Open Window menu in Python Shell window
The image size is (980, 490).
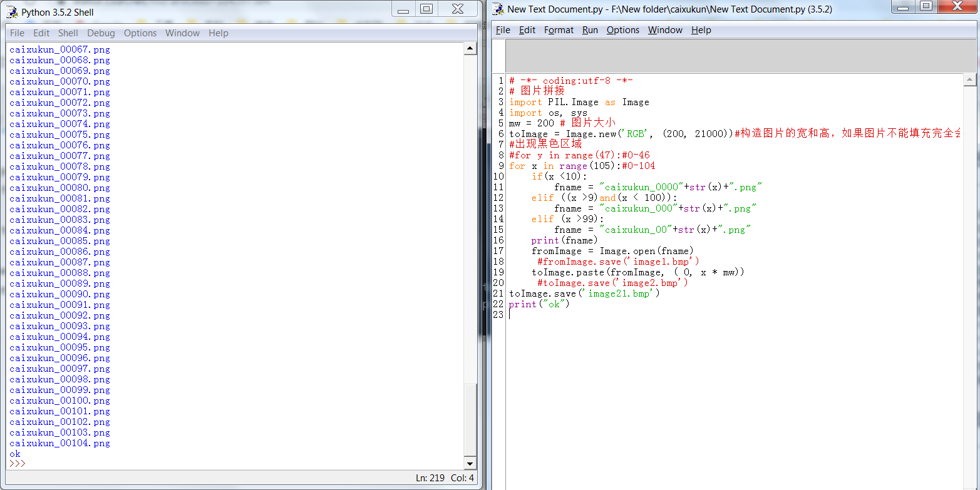click(x=182, y=33)
